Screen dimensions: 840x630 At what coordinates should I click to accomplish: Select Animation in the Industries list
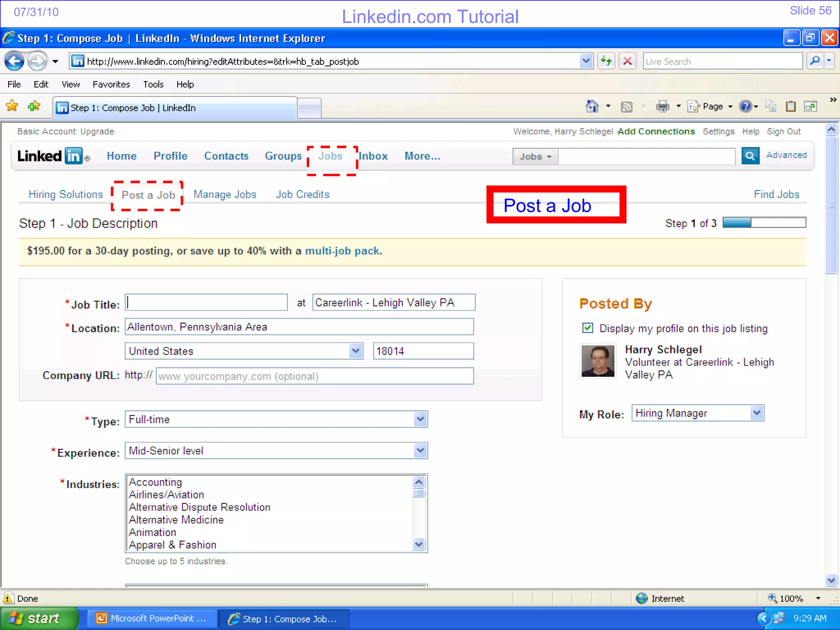tap(153, 532)
